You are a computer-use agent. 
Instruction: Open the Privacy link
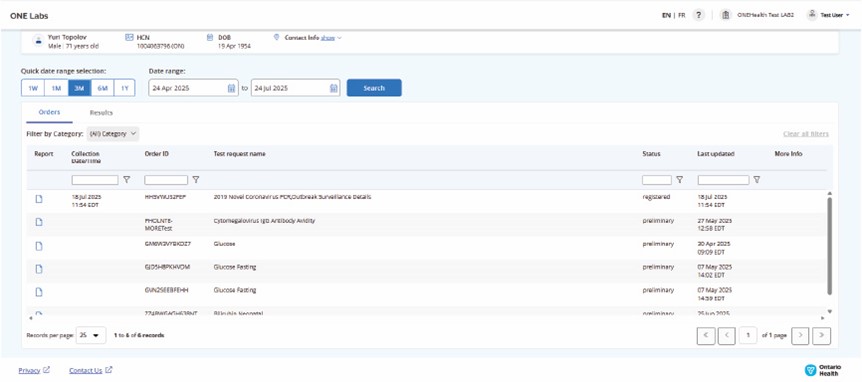pyautogui.click(x=34, y=370)
